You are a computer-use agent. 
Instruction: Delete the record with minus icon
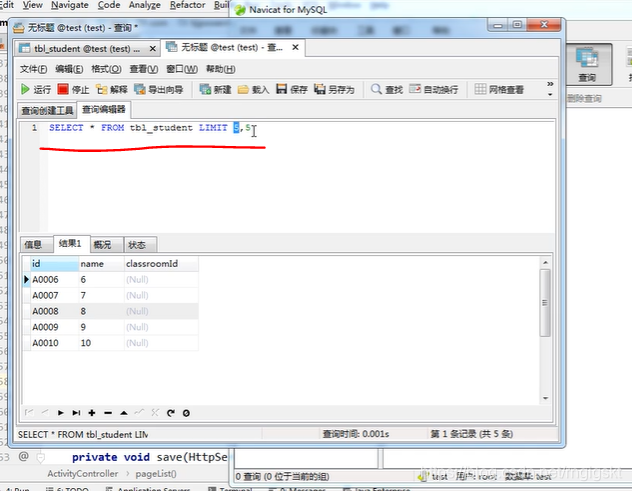tap(108, 412)
